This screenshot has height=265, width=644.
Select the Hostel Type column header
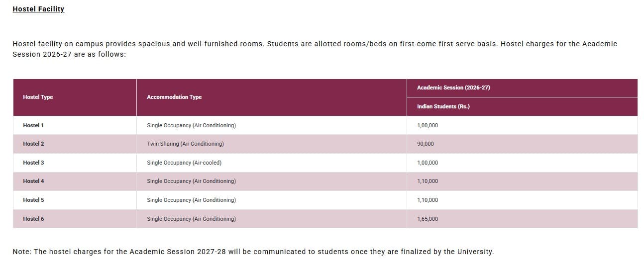click(x=38, y=97)
